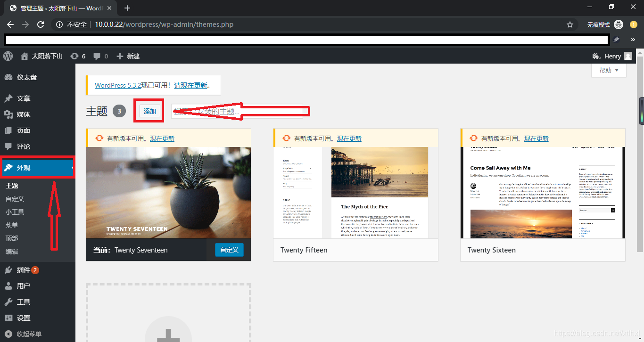Open '设置' settings menu
This screenshot has width=644, height=342.
tap(38, 318)
